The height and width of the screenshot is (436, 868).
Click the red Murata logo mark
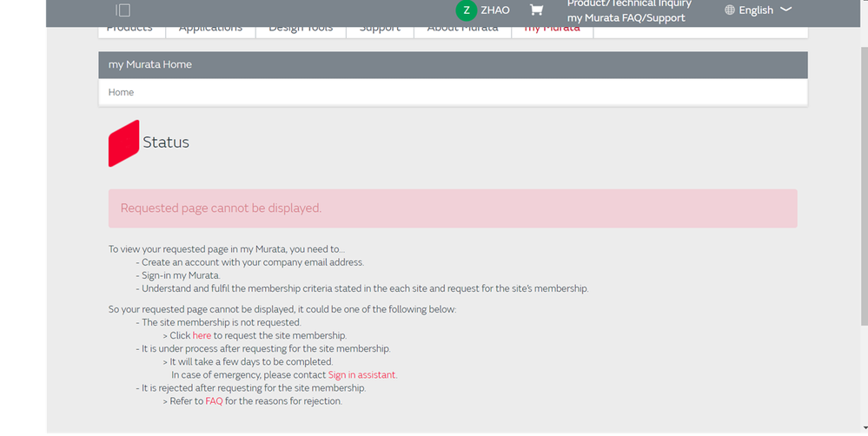click(123, 143)
